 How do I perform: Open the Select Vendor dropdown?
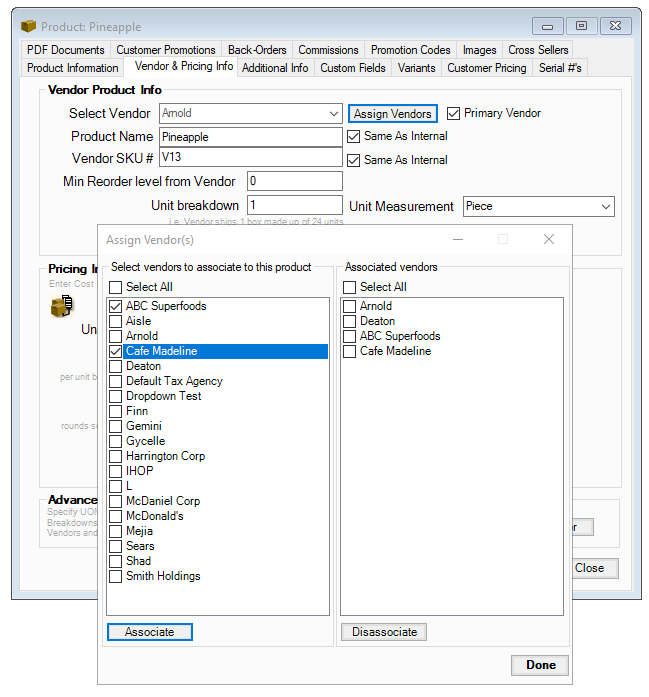coord(333,114)
